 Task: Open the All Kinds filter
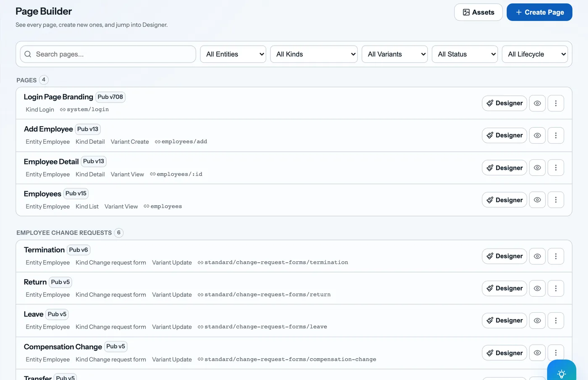coord(314,54)
